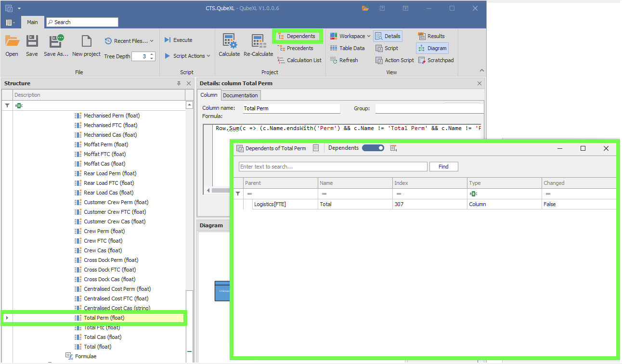The width and height of the screenshot is (622, 364).
Task: Click the Calculate icon in Project group
Action: pos(229,41)
